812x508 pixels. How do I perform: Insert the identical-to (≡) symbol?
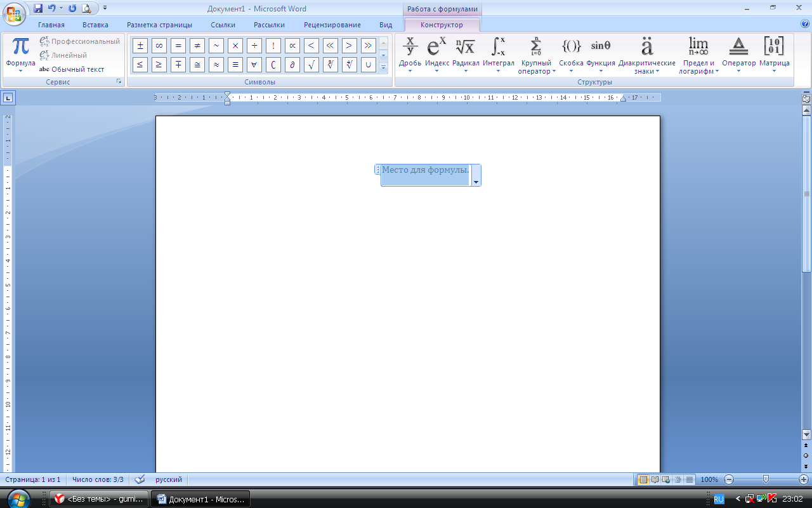[x=235, y=65]
